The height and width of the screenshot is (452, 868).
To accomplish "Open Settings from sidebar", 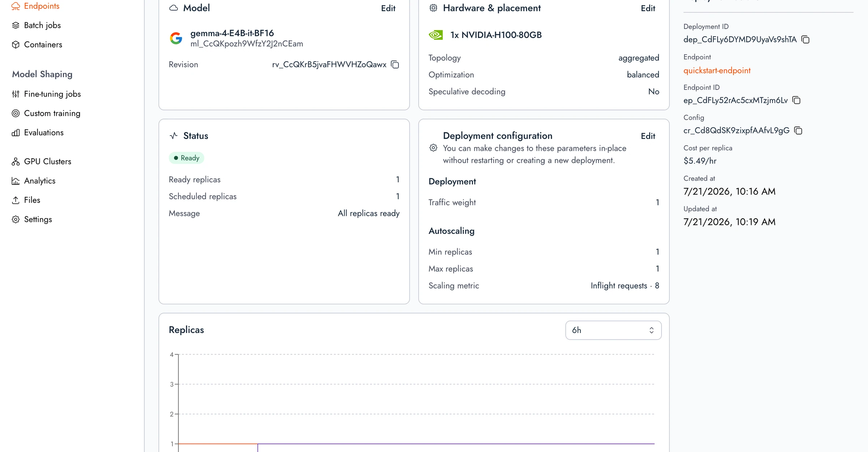I will 38,219.
